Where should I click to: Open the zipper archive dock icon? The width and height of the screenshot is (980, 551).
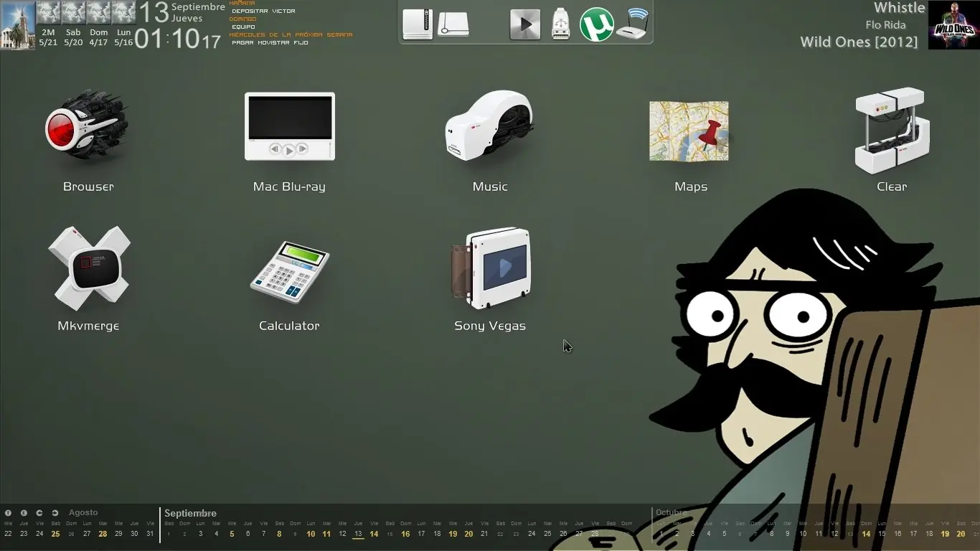click(418, 24)
